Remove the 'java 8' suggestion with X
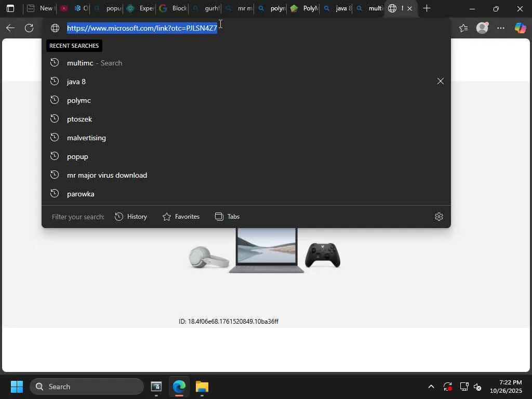 pyautogui.click(x=441, y=81)
